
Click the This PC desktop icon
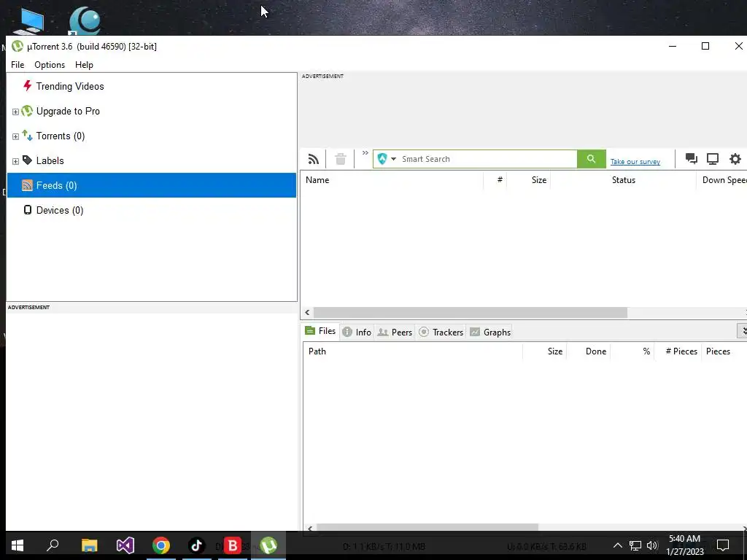[x=29, y=21]
